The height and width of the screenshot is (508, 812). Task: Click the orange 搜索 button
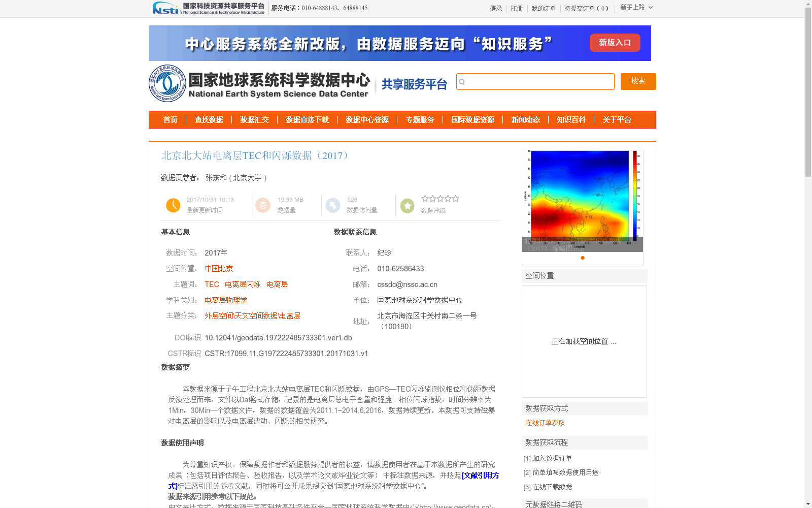click(638, 81)
